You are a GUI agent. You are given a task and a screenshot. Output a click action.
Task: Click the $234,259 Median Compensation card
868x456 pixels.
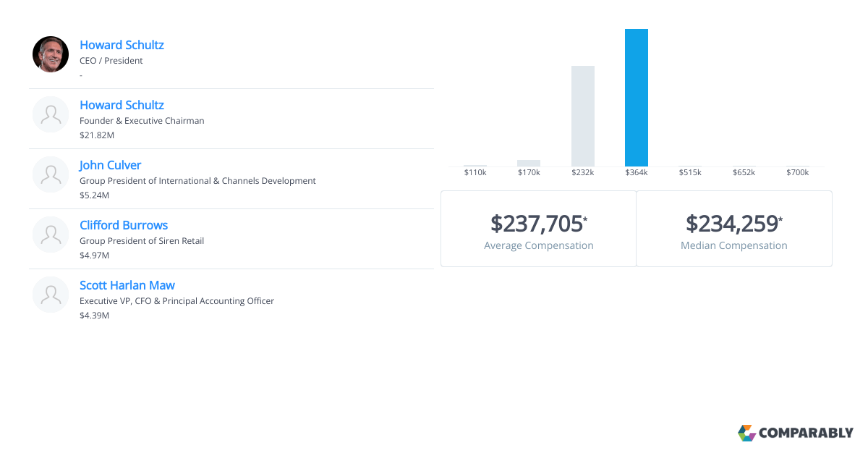point(733,229)
